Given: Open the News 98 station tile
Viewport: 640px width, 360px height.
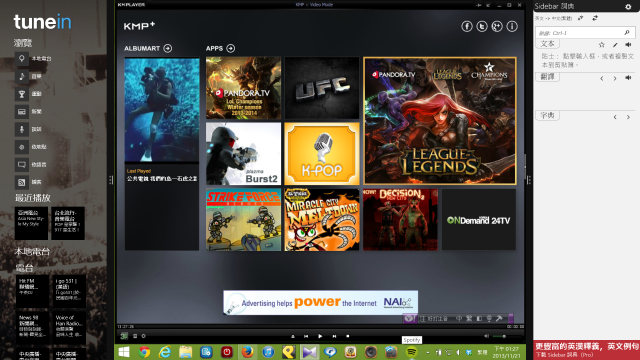Looking at the screenshot, I should click(32, 328).
